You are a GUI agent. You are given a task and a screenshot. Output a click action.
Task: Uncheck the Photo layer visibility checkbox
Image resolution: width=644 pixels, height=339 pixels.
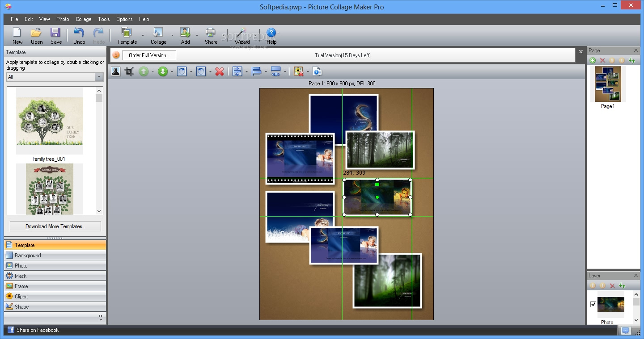(x=593, y=304)
